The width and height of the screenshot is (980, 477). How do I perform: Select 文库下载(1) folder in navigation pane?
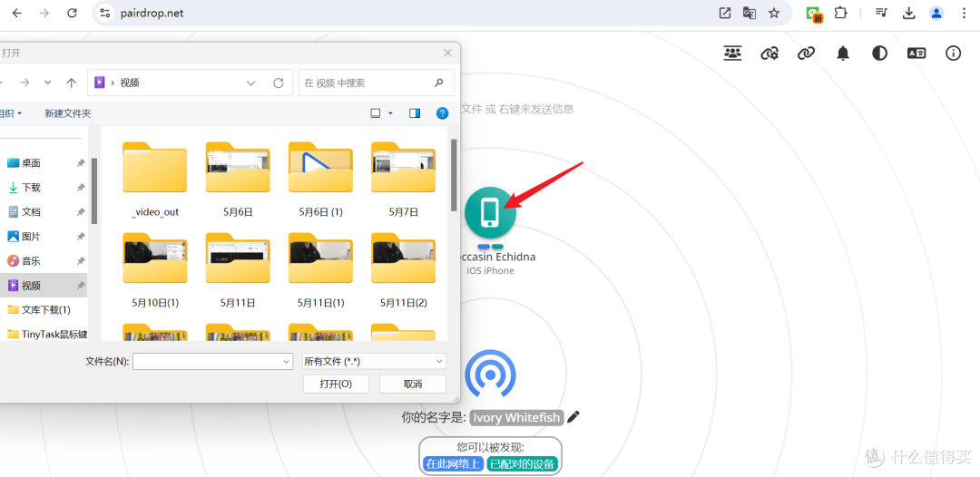[x=45, y=309]
